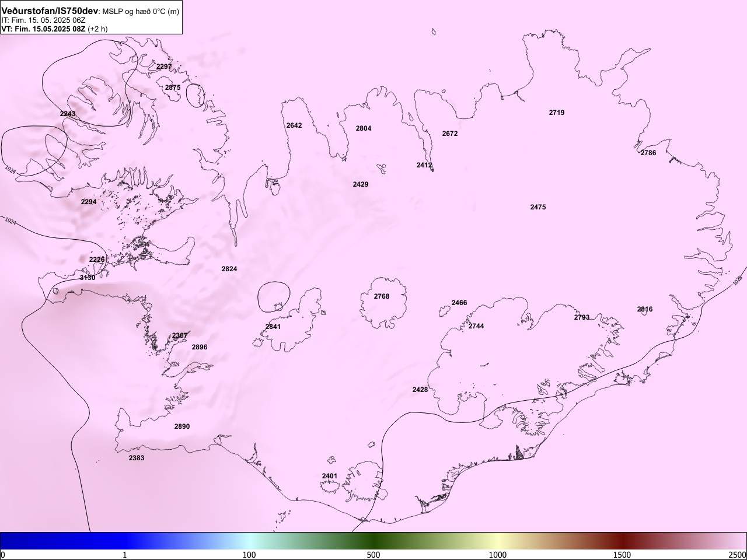This screenshot has height=560, width=747.
Task: Click the height value 2294
Action: pos(89,202)
